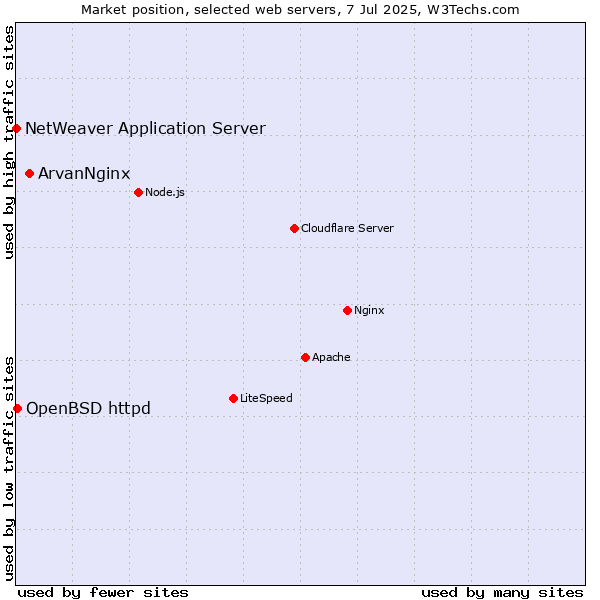Click the ArvanNginx red data point
This screenshot has width=600, height=600.
pyautogui.click(x=29, y=174)
